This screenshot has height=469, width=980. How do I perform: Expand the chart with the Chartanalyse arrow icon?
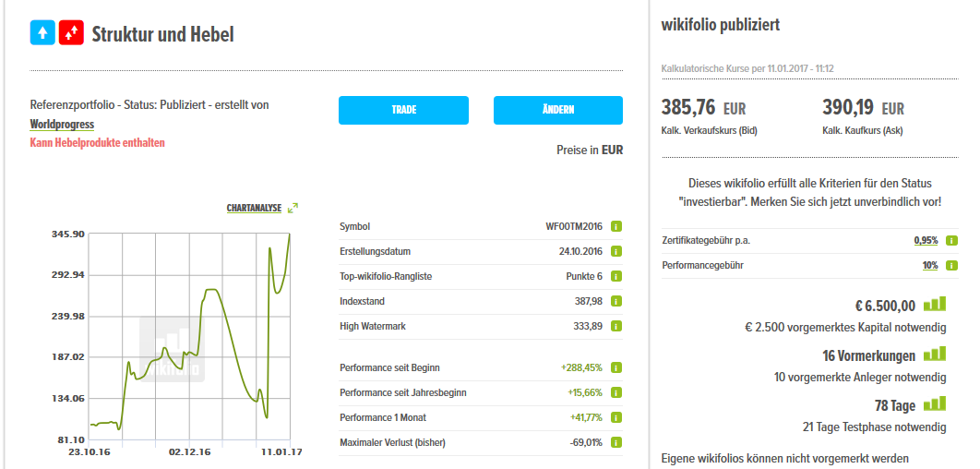click(x=293, y=208)
